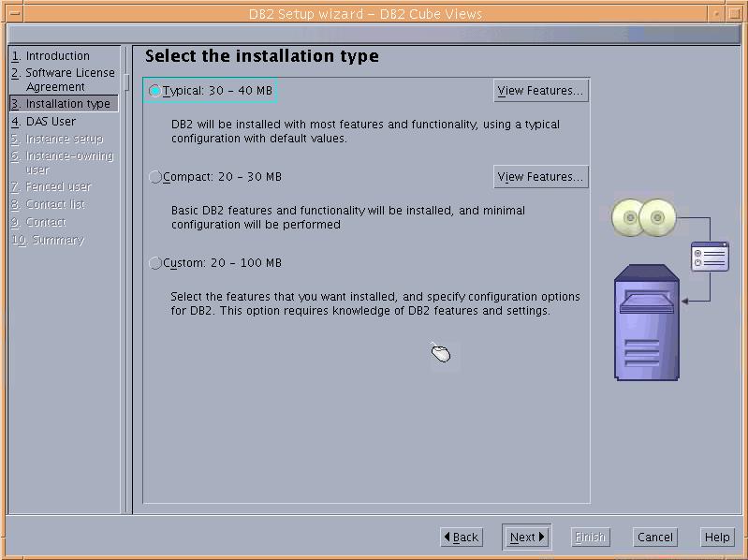
Task: Click the DB2 Setup wizard title bar
Action: 365,14
